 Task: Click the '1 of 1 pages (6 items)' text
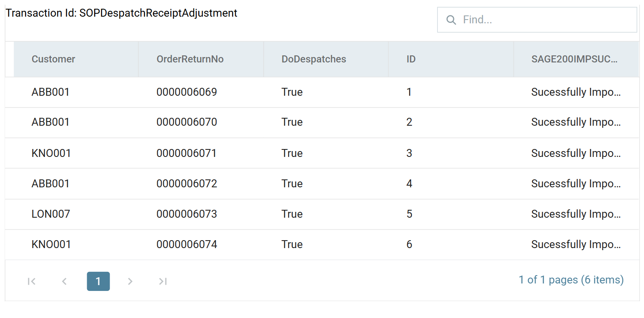tap(571, 280)
